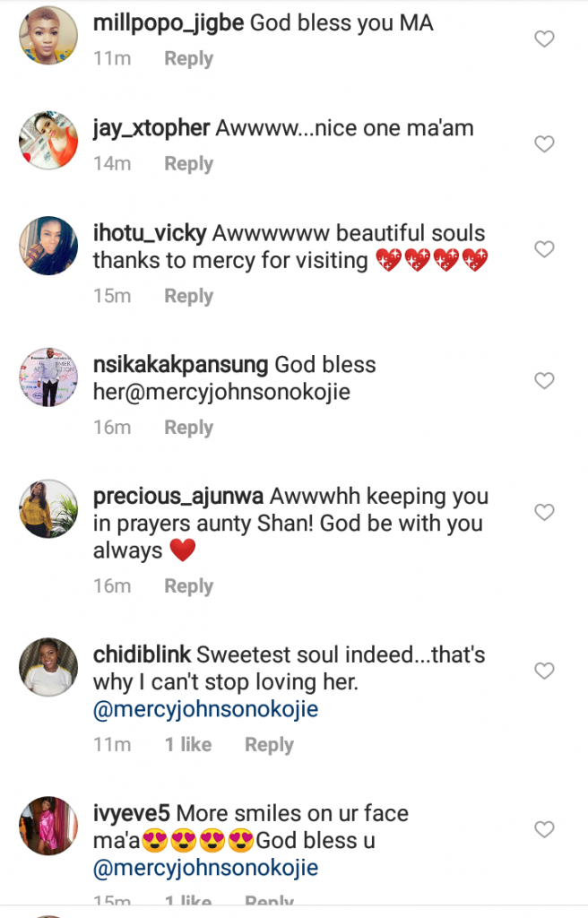The image size is (588, 918).
Task: Reply to chidiblink's comment
Action: pyautogui.click(x=269, y=745)
